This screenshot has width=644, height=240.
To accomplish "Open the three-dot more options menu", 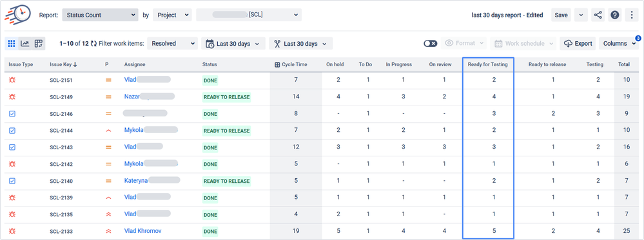I will pos(632,15).
